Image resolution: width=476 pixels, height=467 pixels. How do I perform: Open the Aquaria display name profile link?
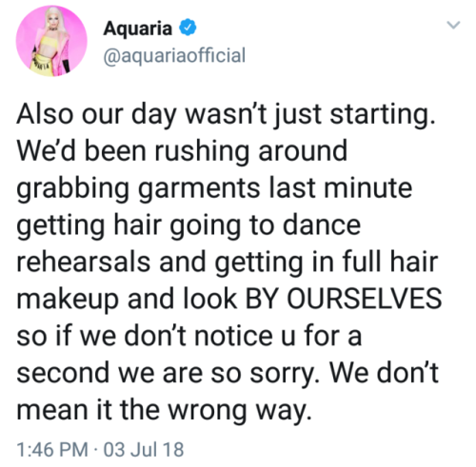click(137, 29)
